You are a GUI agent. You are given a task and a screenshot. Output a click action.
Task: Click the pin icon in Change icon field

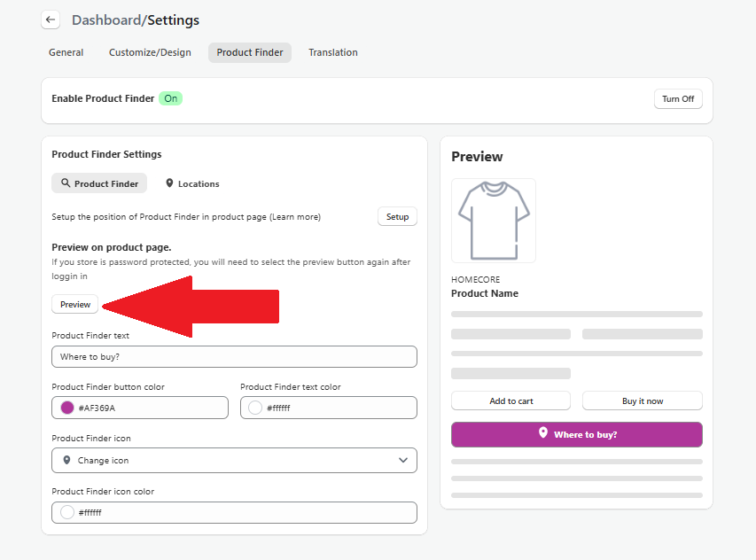click(x=66, y=461)
